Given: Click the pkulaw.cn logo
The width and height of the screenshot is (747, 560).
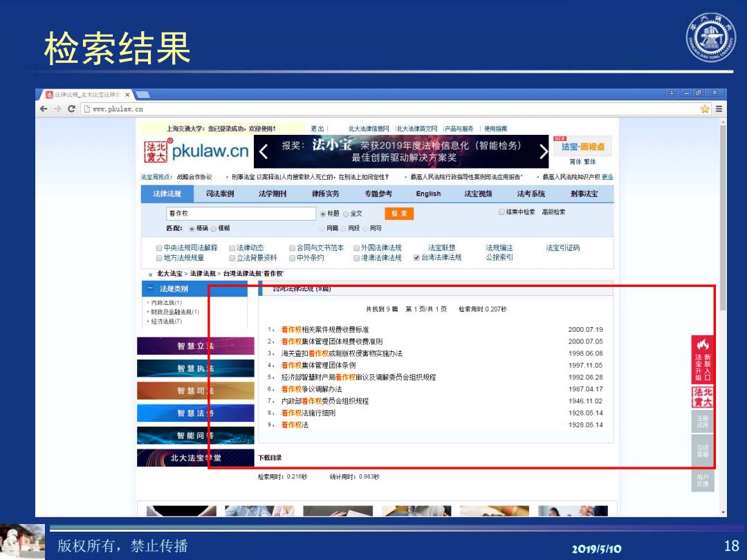Looking at the screenshot, I should coord(196,151).
